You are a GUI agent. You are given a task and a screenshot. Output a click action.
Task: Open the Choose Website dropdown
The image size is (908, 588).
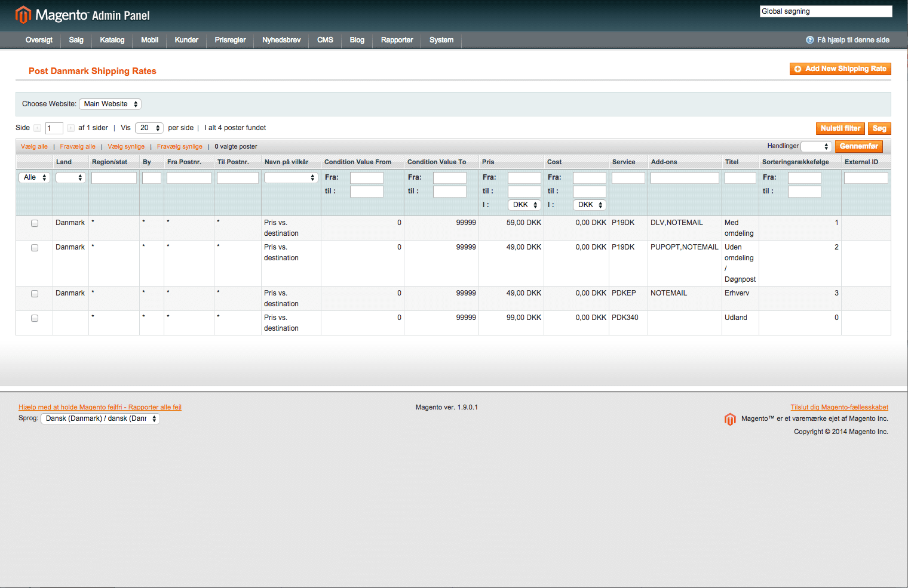[110, 104]
